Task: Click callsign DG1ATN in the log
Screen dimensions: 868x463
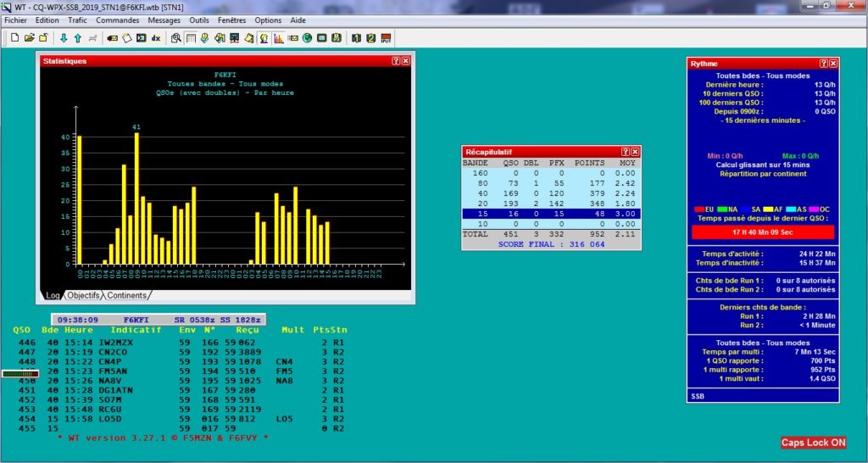Action: (x=115, y=390)
